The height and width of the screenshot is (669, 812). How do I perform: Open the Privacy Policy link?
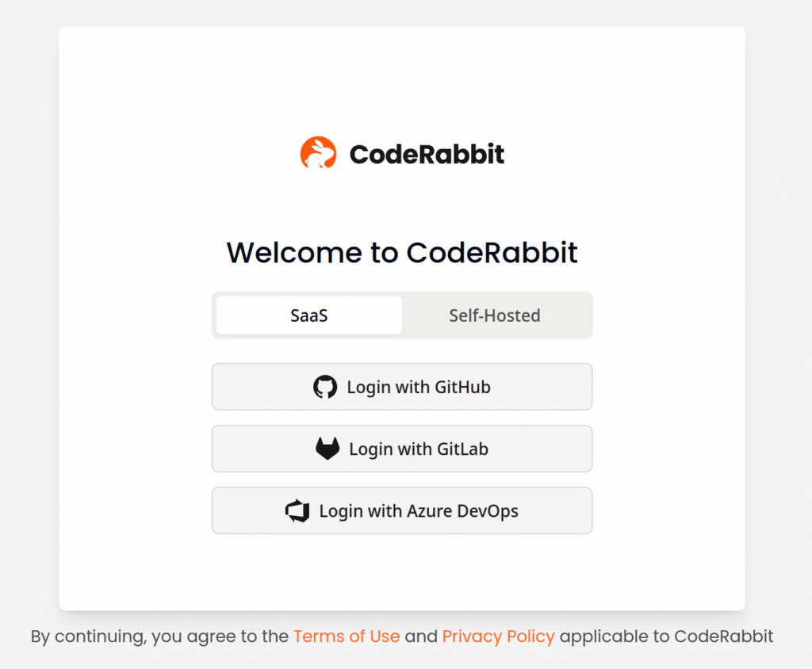(498, 637)
